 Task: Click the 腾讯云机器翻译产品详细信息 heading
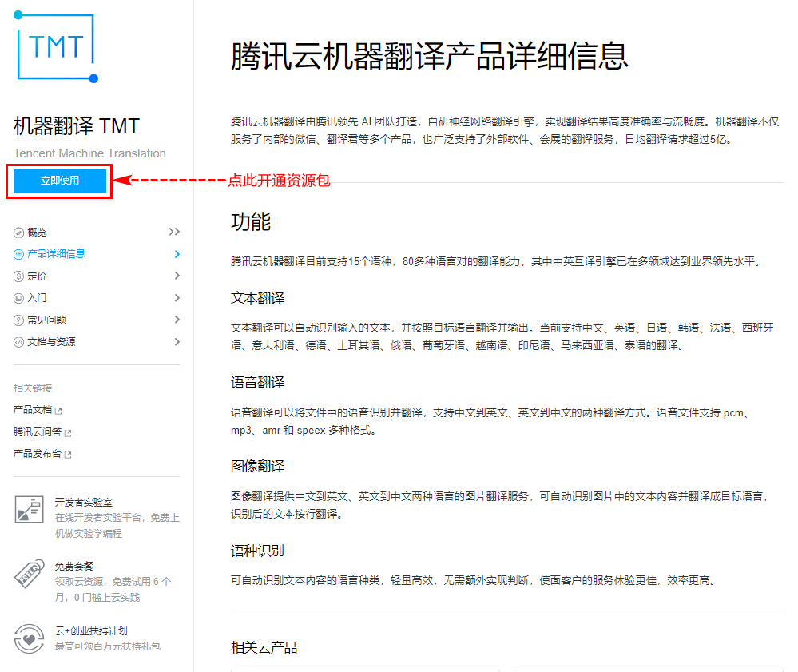pyautogui.click(x=430, y=55)
